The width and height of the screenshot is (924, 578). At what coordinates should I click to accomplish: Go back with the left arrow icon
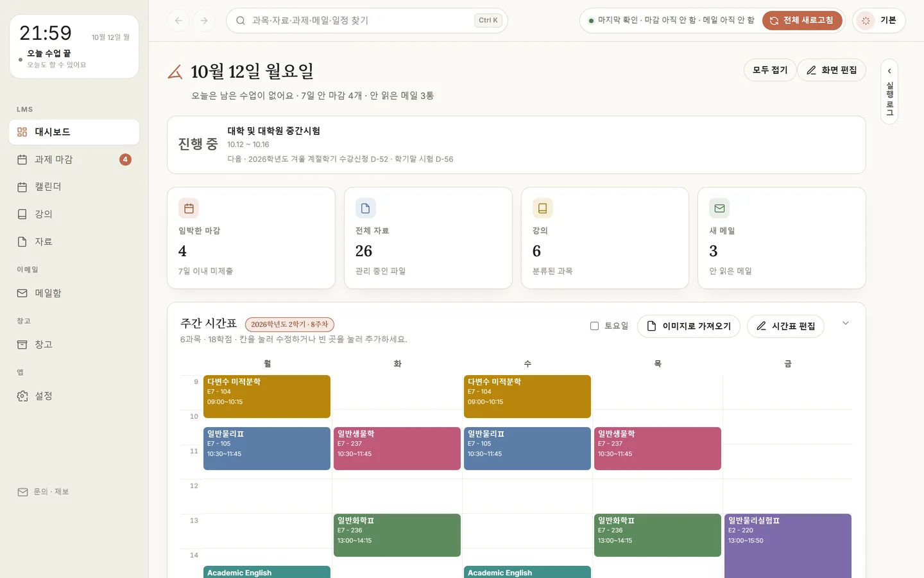[178, 21]
